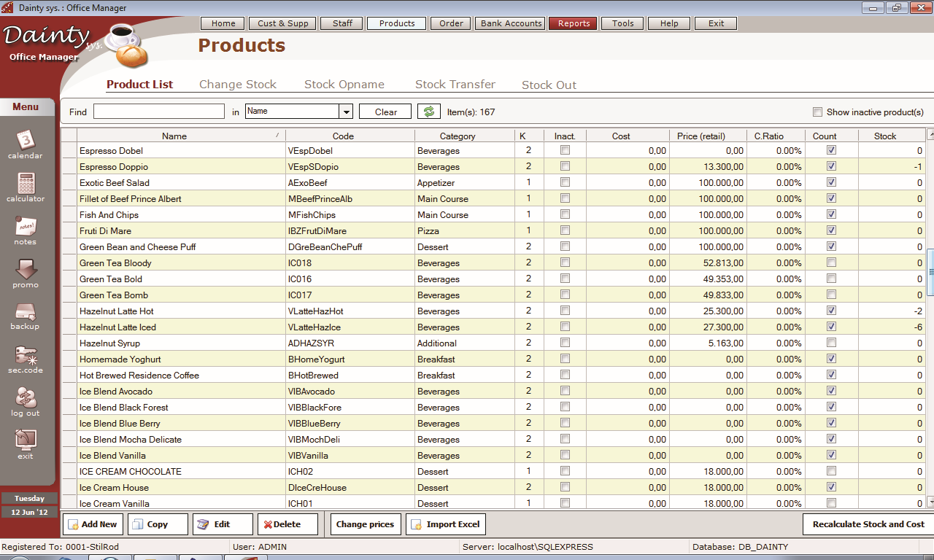934x560 pixels.
Task: Toggle Inact. checkbox for Ice Blend Vanilla
Action: tap(565, 455)
